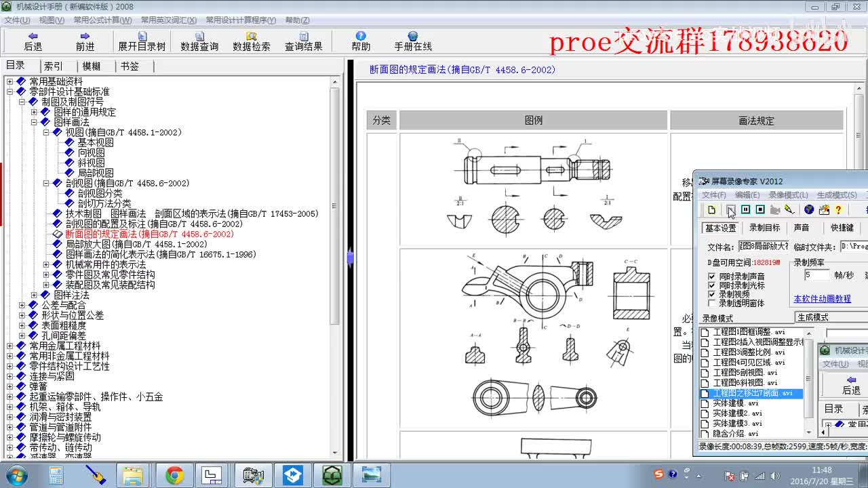Screen dimensions: 868x488
Task: Open the 文件(V) menu in handbook window
Action: point(16,20)
